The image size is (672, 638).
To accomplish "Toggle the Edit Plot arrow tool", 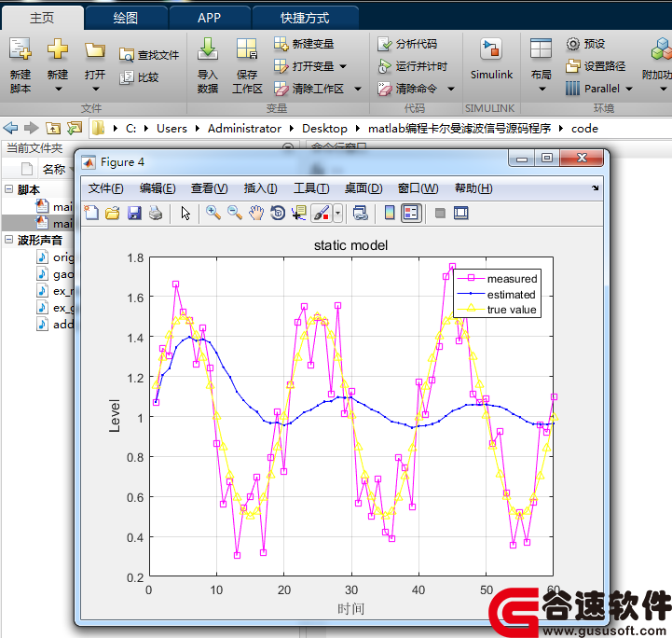I will tap(185, 213).
